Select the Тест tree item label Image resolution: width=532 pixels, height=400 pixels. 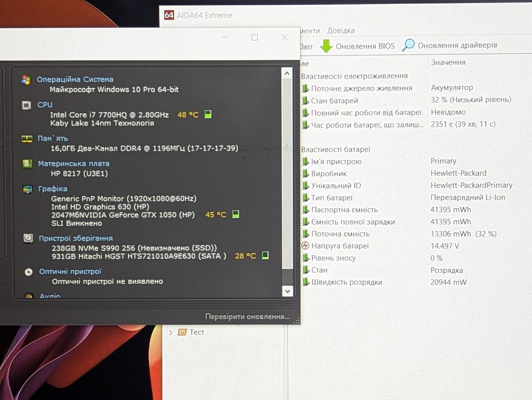pos(197,332)
